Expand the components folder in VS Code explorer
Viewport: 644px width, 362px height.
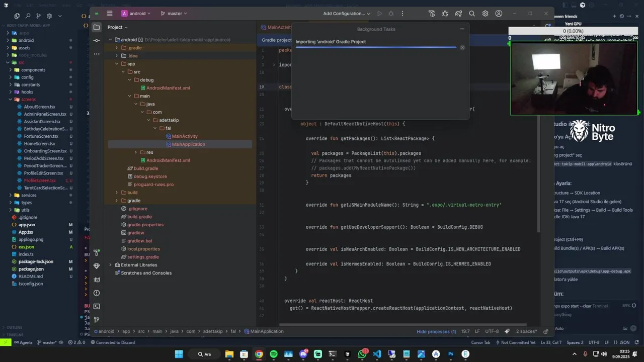[11, 70]
